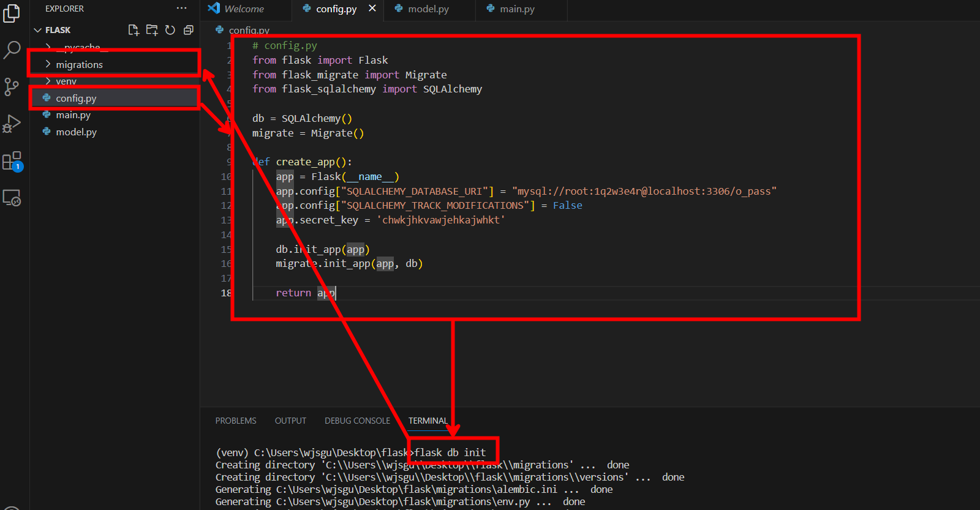Click terminal line generating alembic.ini
This screenshot has height=510, width=980.
(x=414, y=489)
